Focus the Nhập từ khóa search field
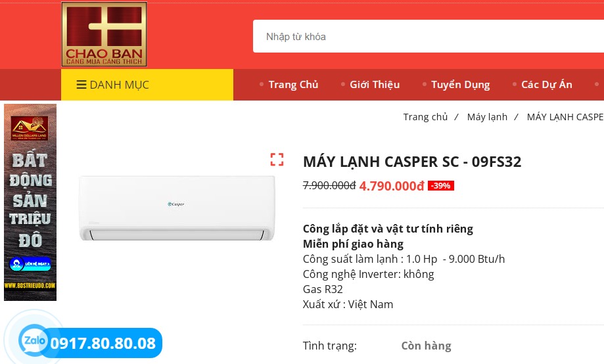The width and height of the screenshot is (604, 364). 429,36
